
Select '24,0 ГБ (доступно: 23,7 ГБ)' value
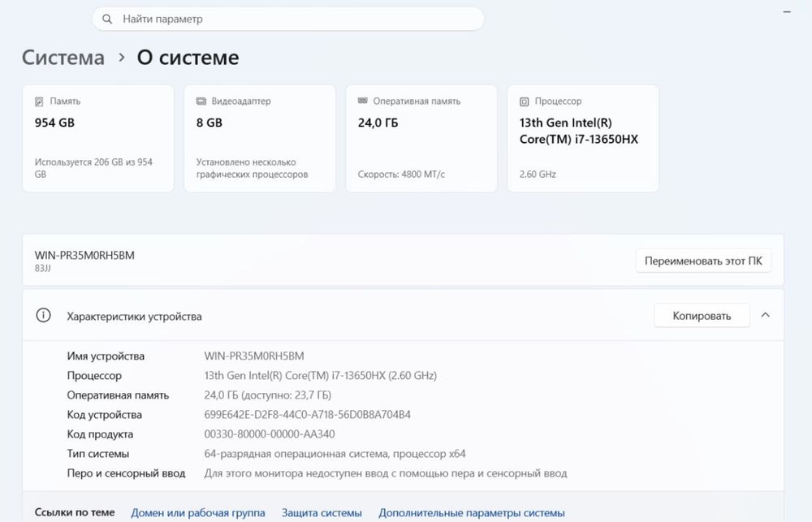point(268,395)
